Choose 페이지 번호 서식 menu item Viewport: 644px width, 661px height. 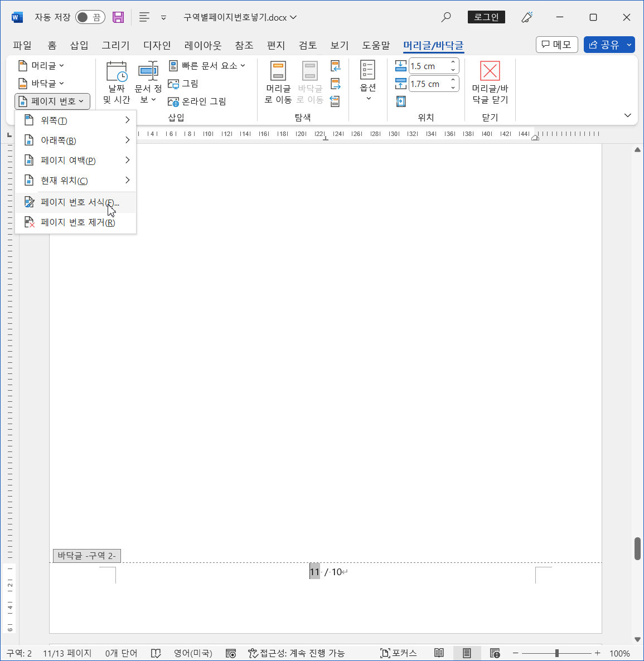tap(75, 202)
